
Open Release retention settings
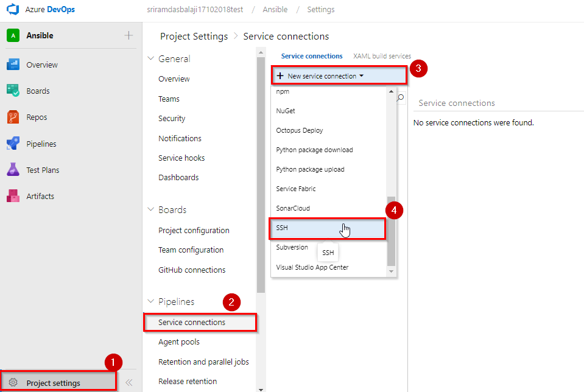(x=188, y=381)
